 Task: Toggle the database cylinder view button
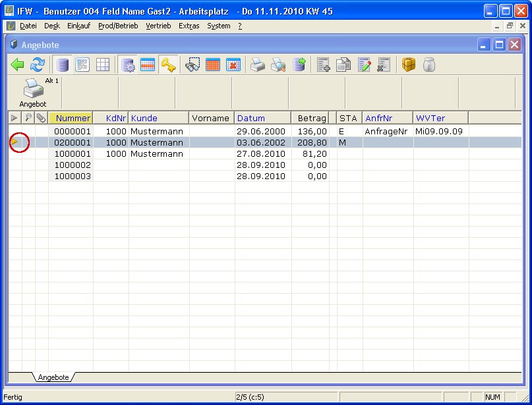(63, 65)
